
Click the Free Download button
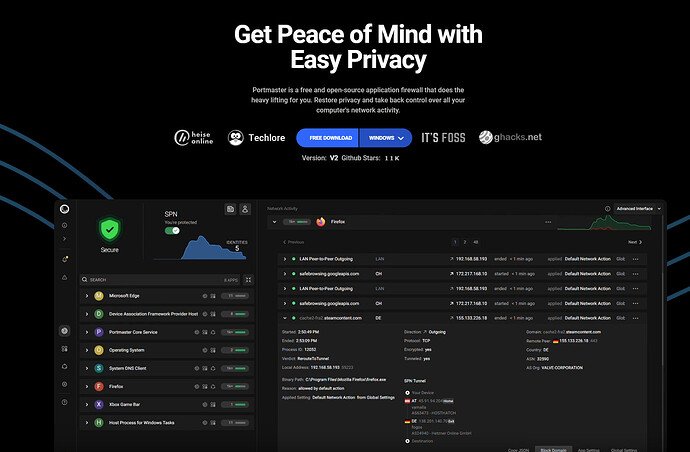pyautogui.click(x=329, y=137)
